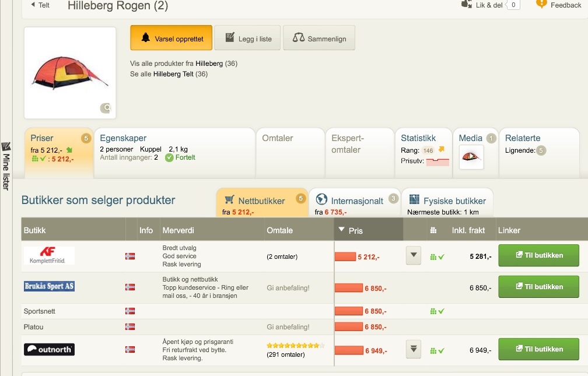Click the KomplettFritid store logo

49,255
